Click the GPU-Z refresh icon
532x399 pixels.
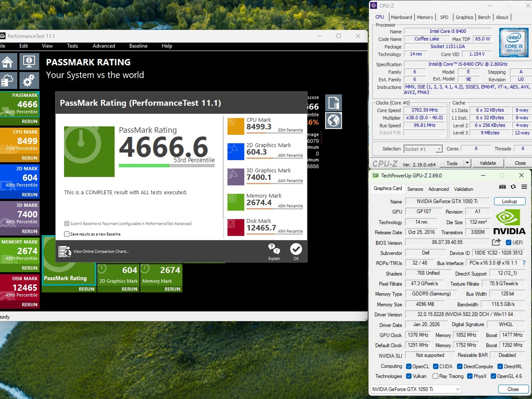(x=513, y=187)
